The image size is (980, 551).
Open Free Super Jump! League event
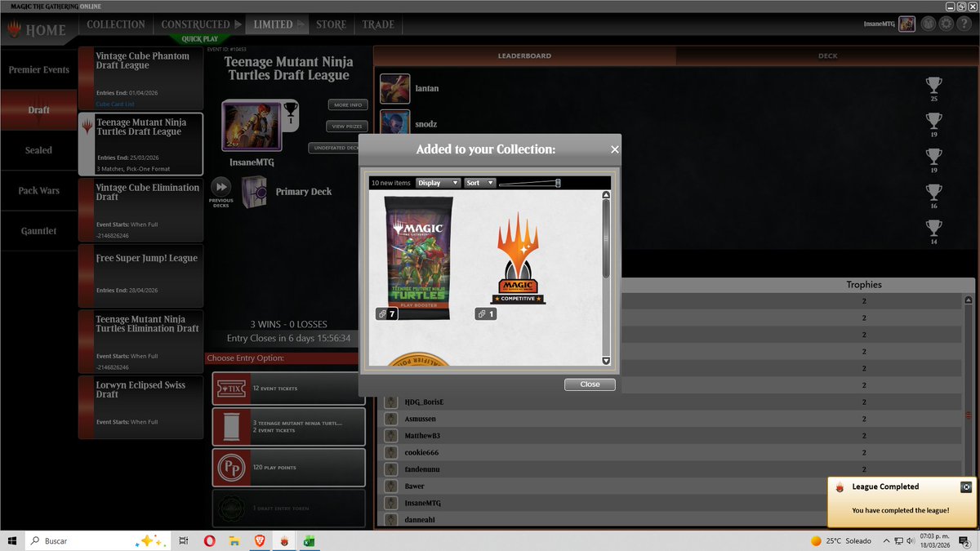(x=140, y=276)
